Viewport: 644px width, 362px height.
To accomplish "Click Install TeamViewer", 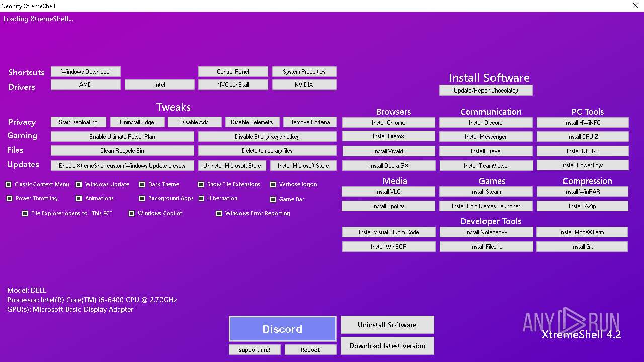I will click(x=487, y=166).
